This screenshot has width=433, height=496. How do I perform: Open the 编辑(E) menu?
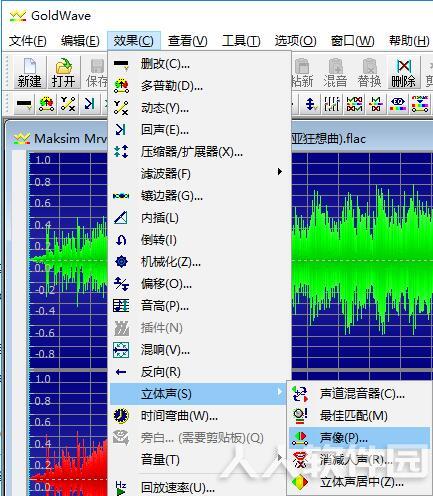point(80,41)
